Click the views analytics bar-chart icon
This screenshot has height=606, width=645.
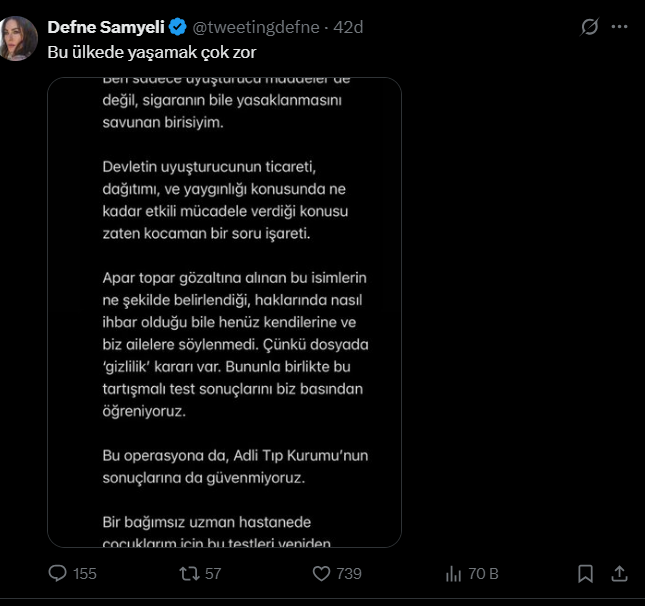(452, 574)
